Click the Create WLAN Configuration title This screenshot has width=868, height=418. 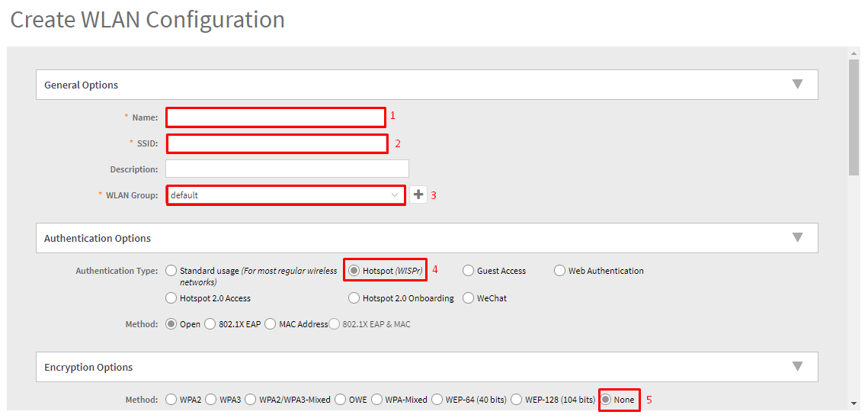pos(148,19)
